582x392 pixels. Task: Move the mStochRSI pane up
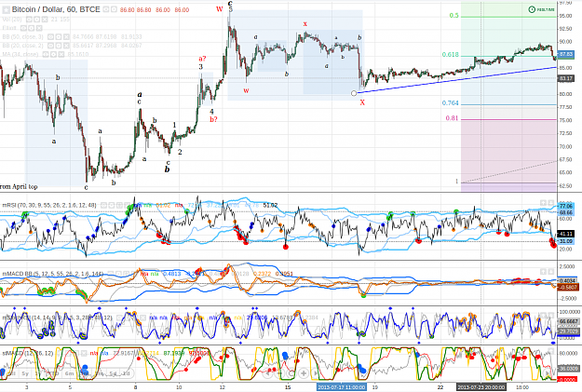pyautogui.click(x=543, y=315)
